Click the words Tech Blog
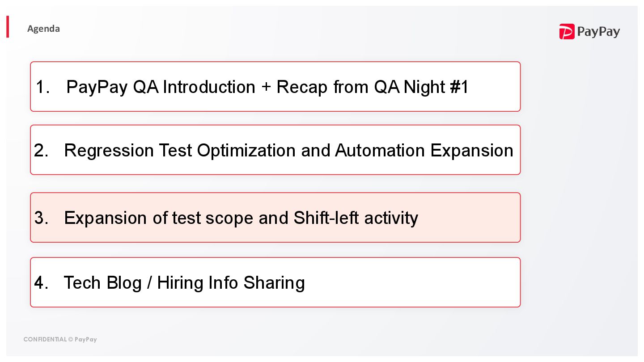Screen dimensions: 644x362 (x=102, y=282)
